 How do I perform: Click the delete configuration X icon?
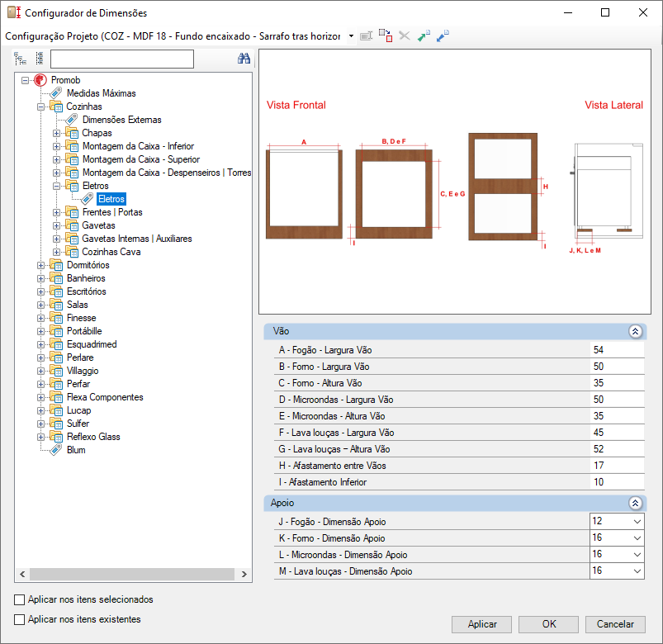(405, 36)
